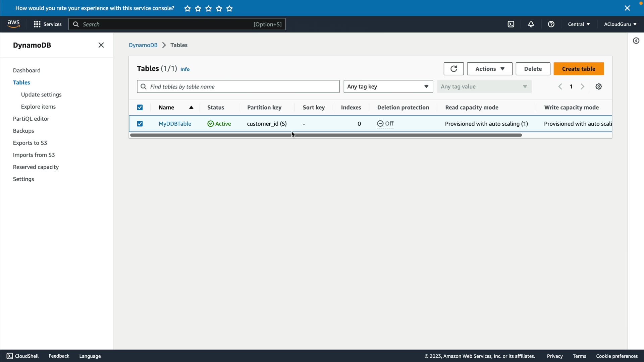
Task: Open the MyDDBTable table link
Action: pos(175,124)
